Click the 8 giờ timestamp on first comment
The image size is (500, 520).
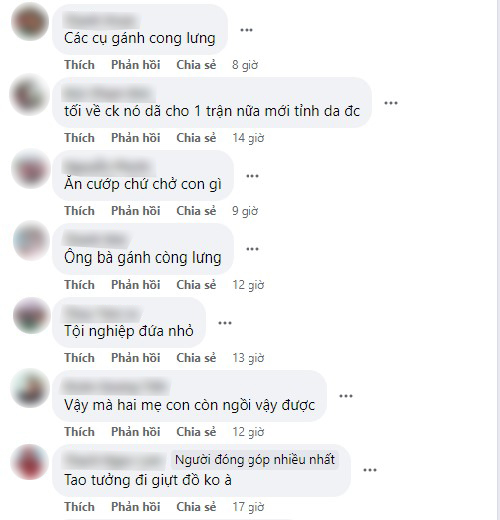245,65
